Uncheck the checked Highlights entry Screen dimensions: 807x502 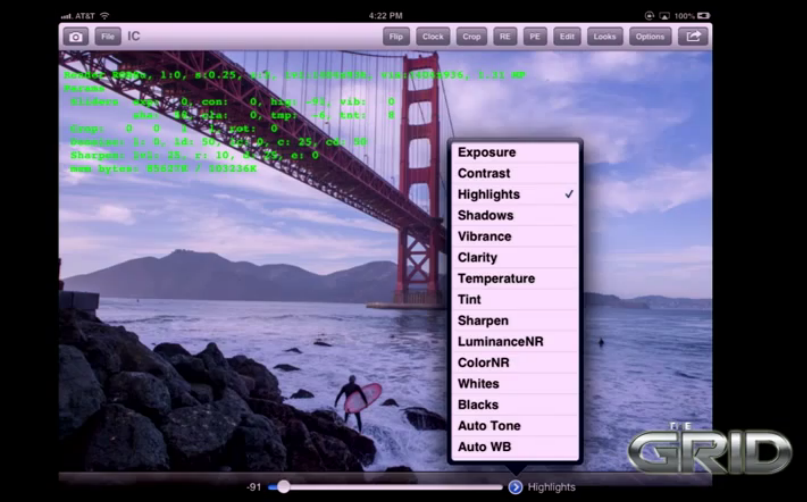pos(514,195)
